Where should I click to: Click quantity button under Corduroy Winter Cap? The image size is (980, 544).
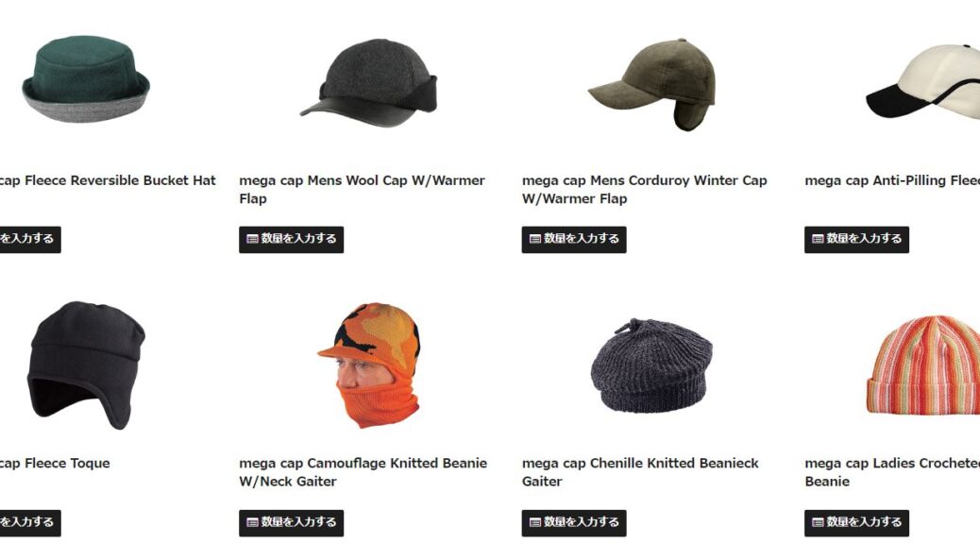click(x=574, y=240)
